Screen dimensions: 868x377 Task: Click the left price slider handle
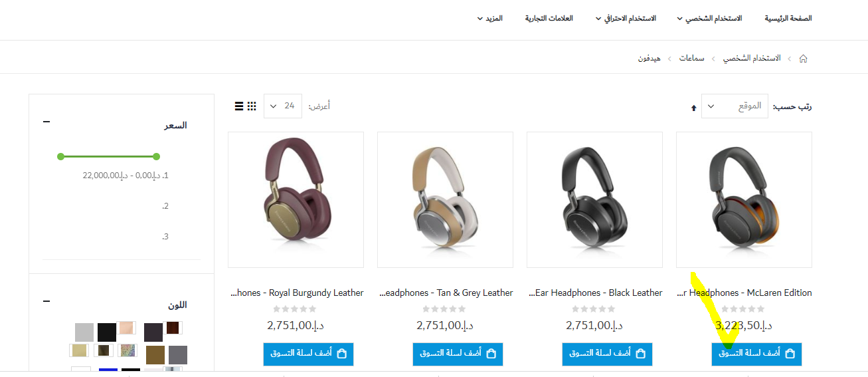coord(60,156)
